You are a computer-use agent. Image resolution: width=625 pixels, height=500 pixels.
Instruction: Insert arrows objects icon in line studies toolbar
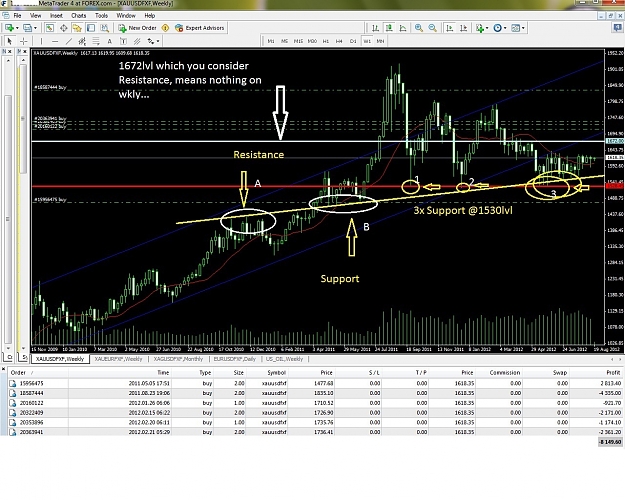pos(151,41)
